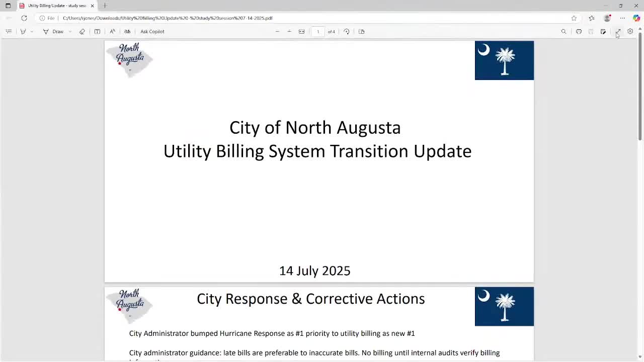Open browser Settings and more menu
Viewport: 644px width, 362px height.
pyautogui.click(x=622, y=18)
